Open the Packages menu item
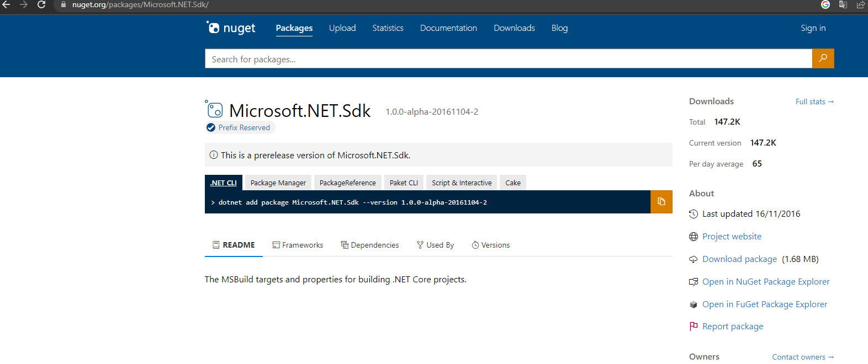868x364 pixels. 294,28
